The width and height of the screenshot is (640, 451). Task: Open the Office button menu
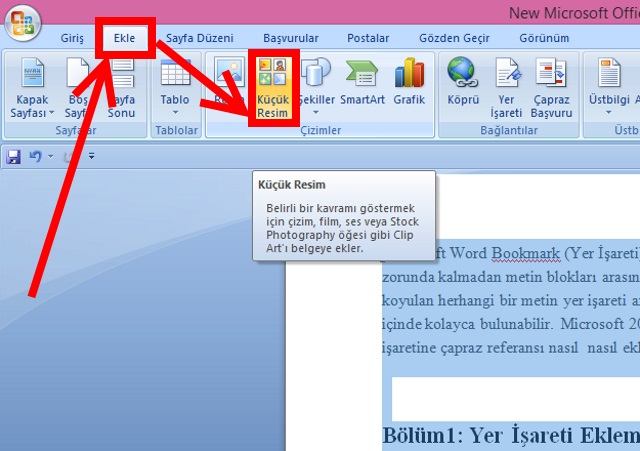23,23
